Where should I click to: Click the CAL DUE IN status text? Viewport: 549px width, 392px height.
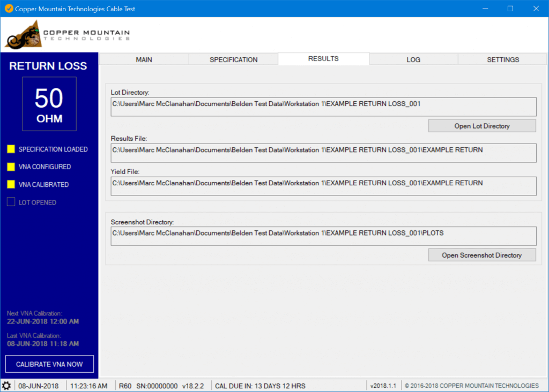pyautogui.click(x=260, y=386)
